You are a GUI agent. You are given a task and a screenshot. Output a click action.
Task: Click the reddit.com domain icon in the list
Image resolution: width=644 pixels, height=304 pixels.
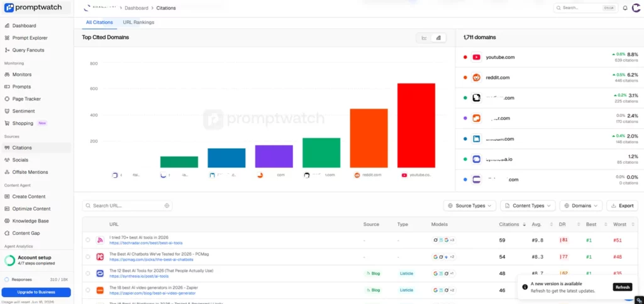[477, 77]
